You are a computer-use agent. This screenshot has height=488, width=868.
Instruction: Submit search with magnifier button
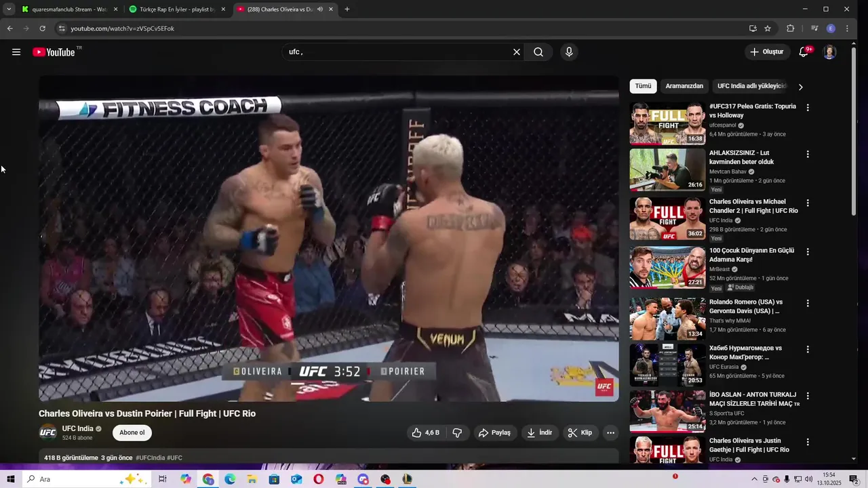pos(538,52)
